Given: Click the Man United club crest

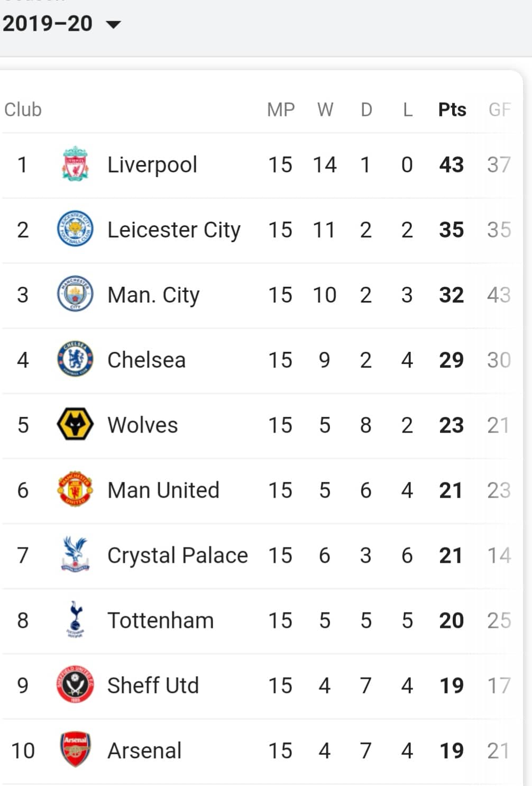Looking at the screenshot, I should pyautogui.click(x=75, y=489).
